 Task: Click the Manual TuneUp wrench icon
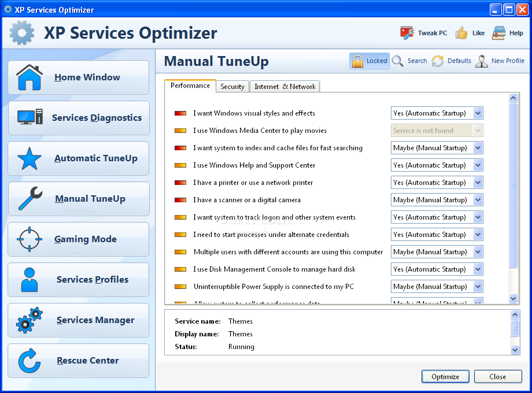tap(30, 198)
